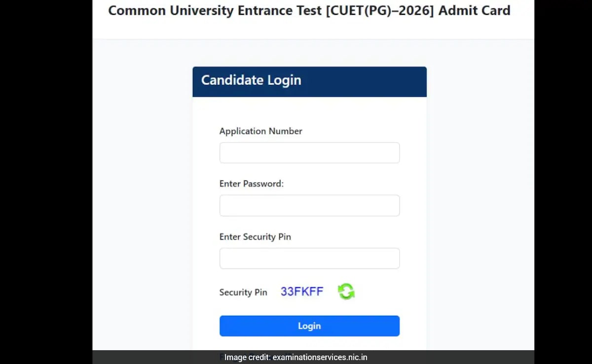This screenshot has width=592, height=364.
Task: Click the "Application Number" field label
Action: 260,131
